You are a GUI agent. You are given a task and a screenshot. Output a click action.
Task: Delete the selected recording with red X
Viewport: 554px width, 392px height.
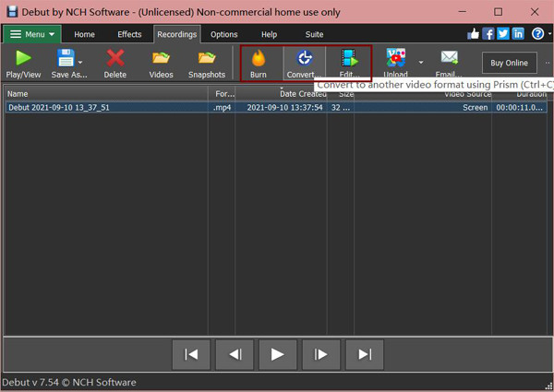click(115, 58)
